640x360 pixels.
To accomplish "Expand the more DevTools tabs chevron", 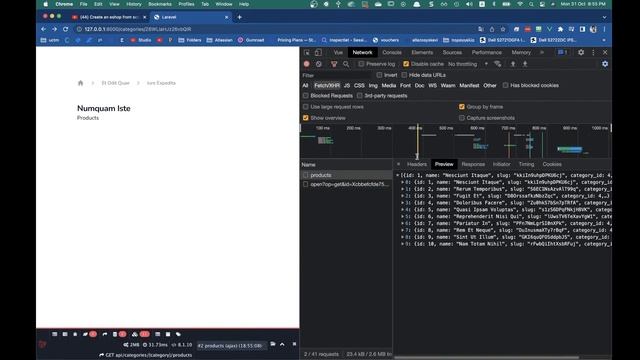I will tap(542, 52).
